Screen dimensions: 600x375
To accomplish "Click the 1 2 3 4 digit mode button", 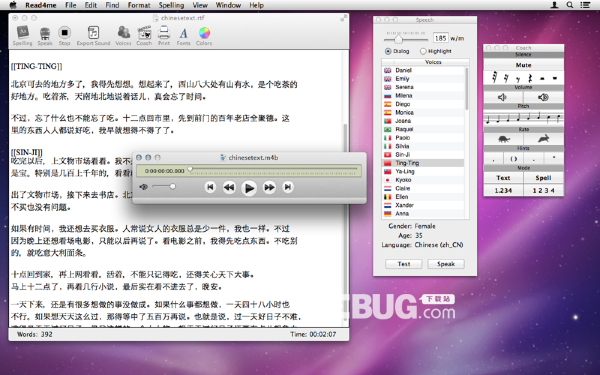I will pos(543,190).
